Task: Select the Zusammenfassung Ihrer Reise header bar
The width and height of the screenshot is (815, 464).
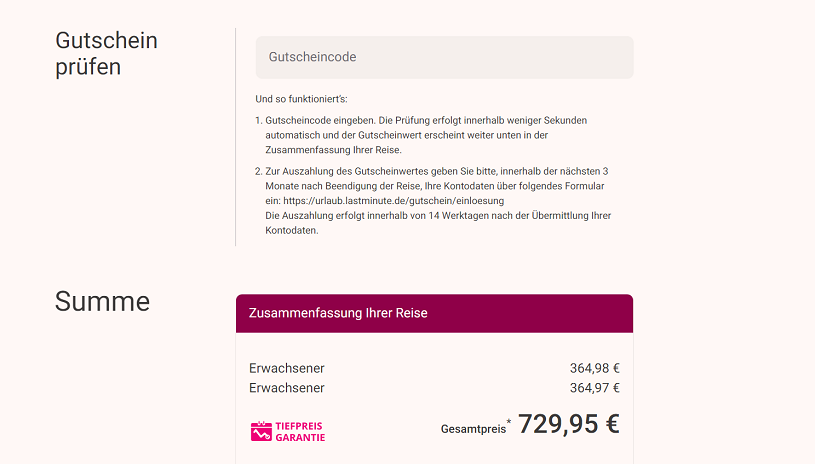Action: (x=434, y=313)
